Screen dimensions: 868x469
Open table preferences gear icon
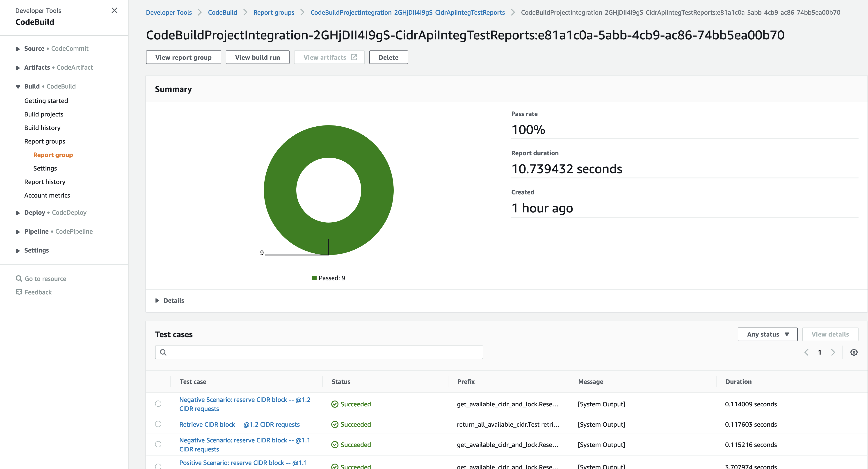pos(854,352)
